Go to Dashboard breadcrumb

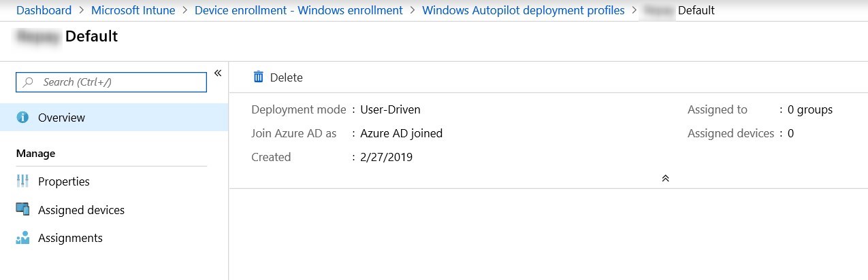[x=44, y=10]
